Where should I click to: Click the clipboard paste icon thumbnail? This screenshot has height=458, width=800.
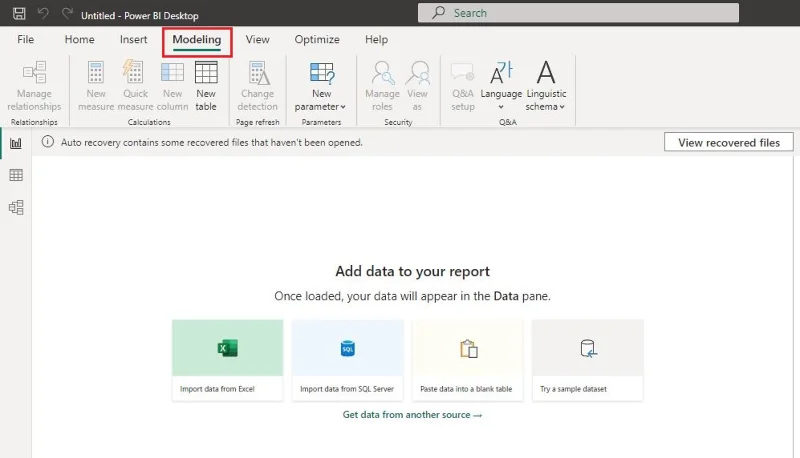click(469, 349)
